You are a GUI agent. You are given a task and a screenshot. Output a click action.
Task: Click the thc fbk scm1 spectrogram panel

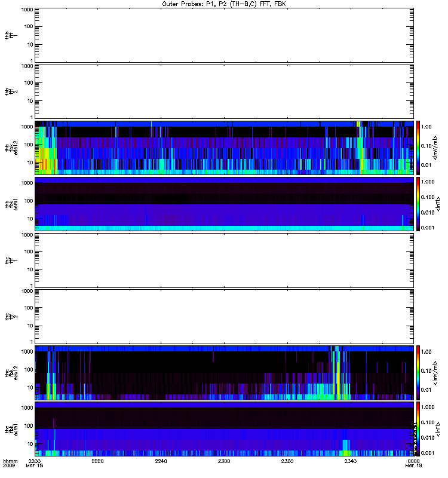[224, 429]
